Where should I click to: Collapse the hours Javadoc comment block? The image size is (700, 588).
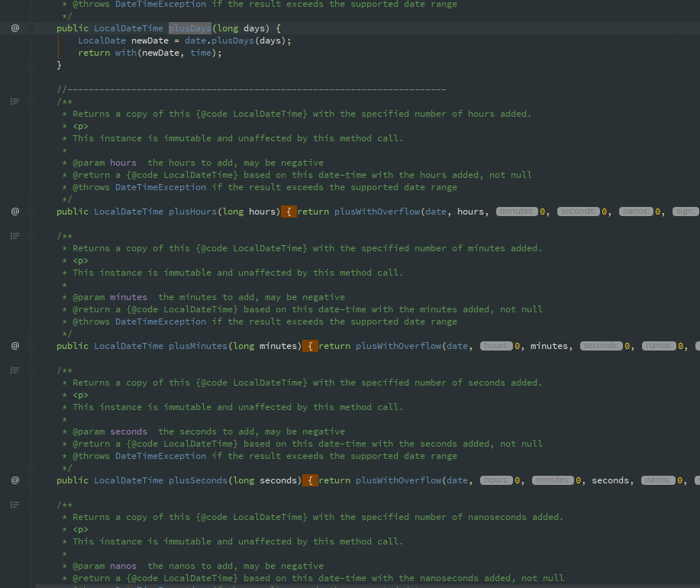[31, 102]
